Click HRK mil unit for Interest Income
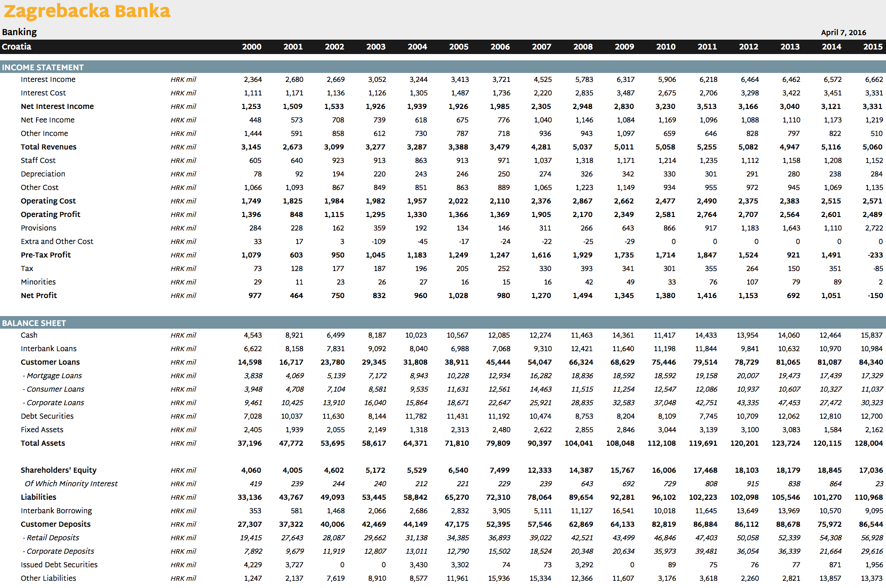The height and width of the screenshot is (588, 886). coord(183,80)
